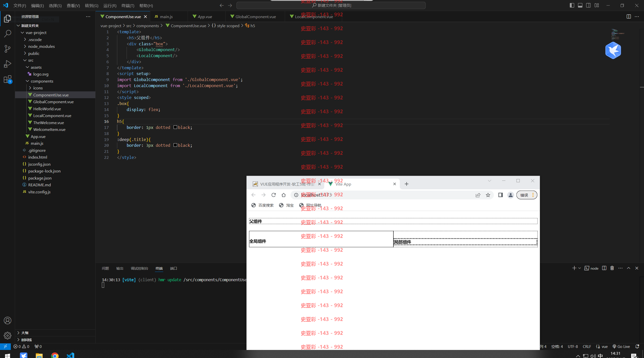Open editor more actions menu
Screen dimensions: 644x358
(x=637, y=17)
